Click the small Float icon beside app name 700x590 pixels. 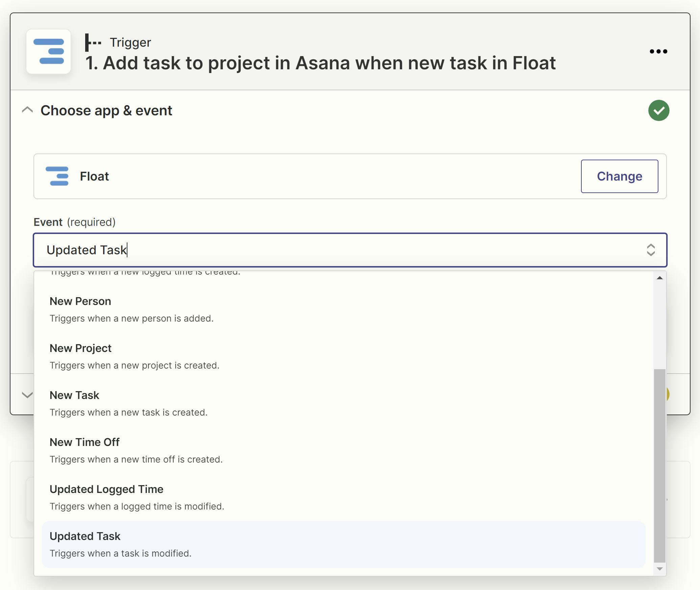pos(57,176)
